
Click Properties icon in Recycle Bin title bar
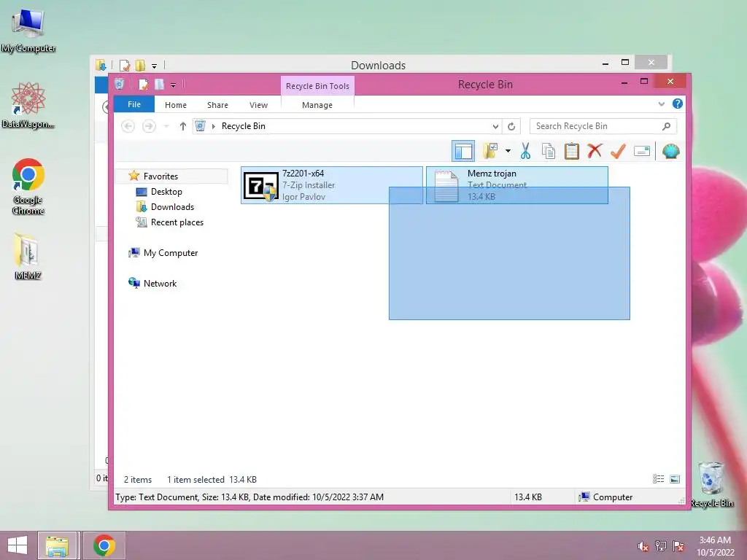[143, 85]
